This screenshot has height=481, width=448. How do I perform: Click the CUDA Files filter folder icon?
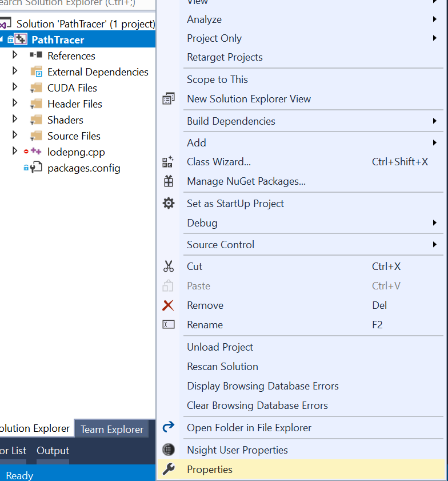pyautogui.click(x=36, y=88)
